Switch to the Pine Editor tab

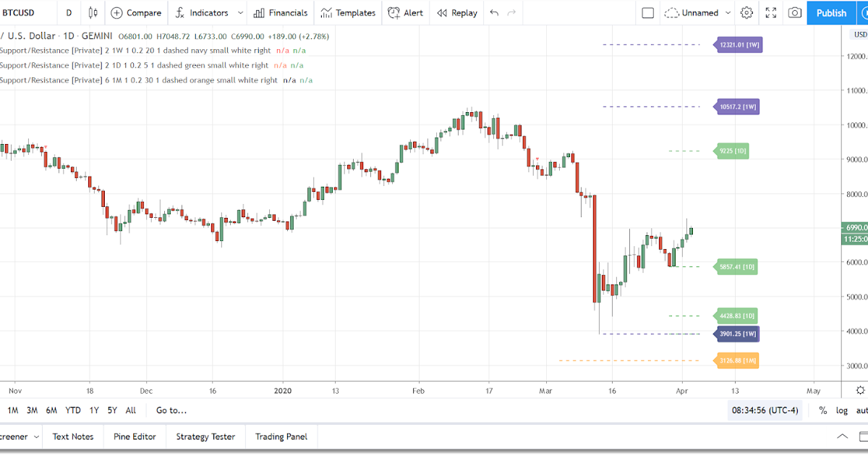pos(135,436)
